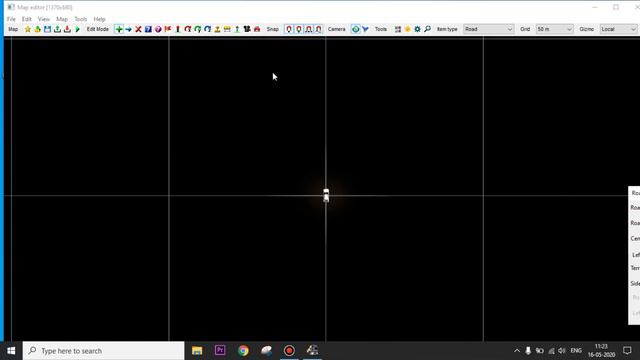Toggle the first snap magnet button

coord(289,29)
